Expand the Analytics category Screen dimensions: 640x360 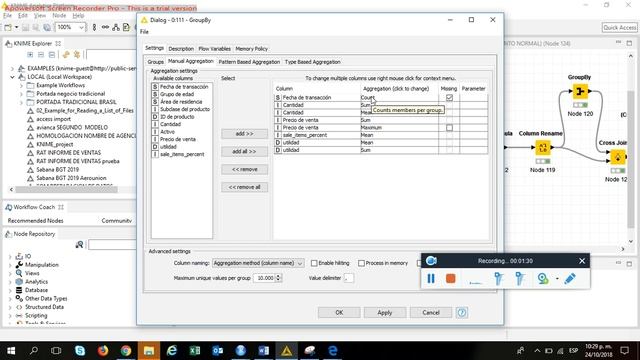click(10, 282)
